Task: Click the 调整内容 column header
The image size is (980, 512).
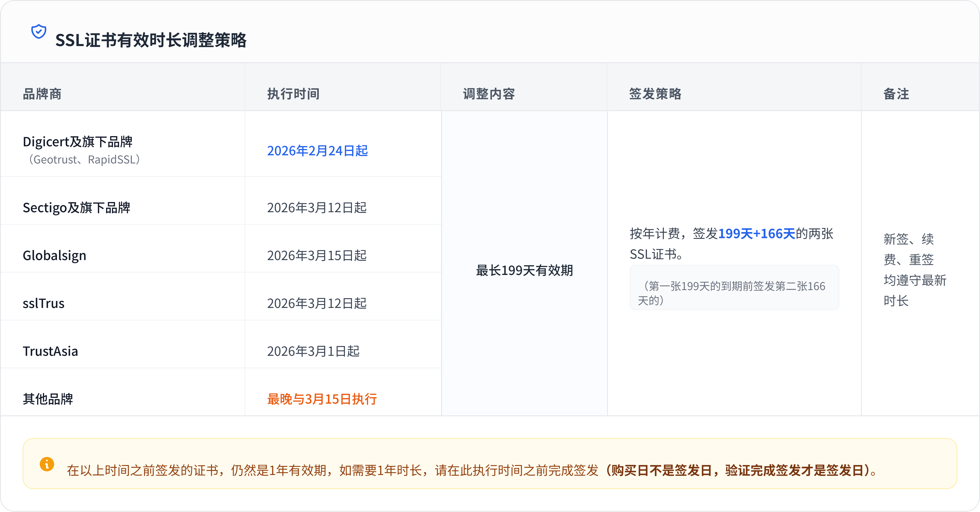Action: pyautogui.click(x=489, y=94)
